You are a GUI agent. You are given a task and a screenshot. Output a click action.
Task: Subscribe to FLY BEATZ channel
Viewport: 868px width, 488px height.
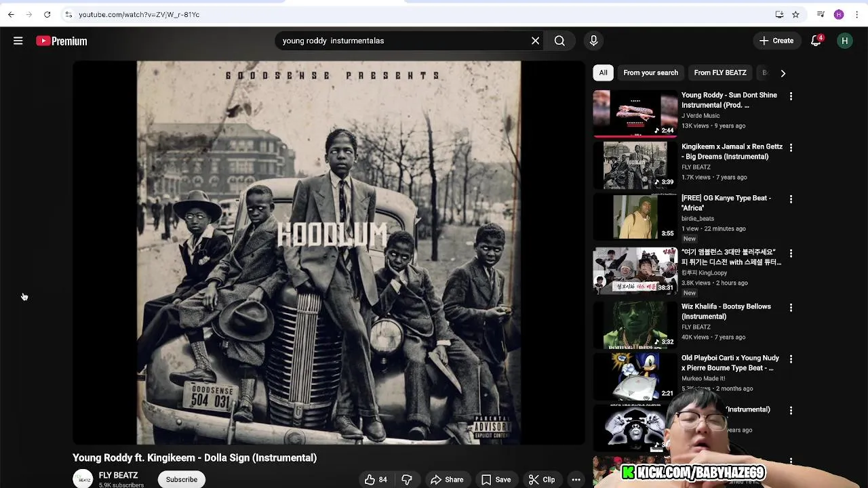[x=182, y=479]
